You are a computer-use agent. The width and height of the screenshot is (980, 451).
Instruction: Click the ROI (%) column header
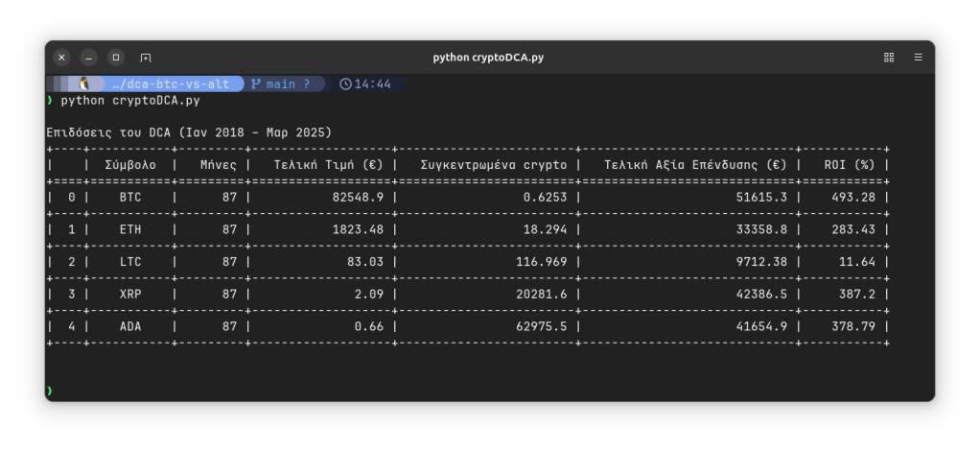850,165
